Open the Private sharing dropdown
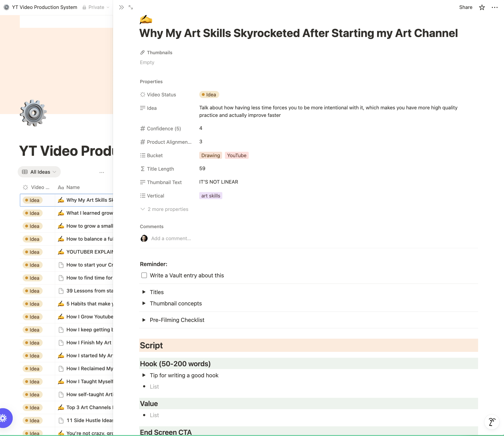Screen dimensions: 504x436 96,7
